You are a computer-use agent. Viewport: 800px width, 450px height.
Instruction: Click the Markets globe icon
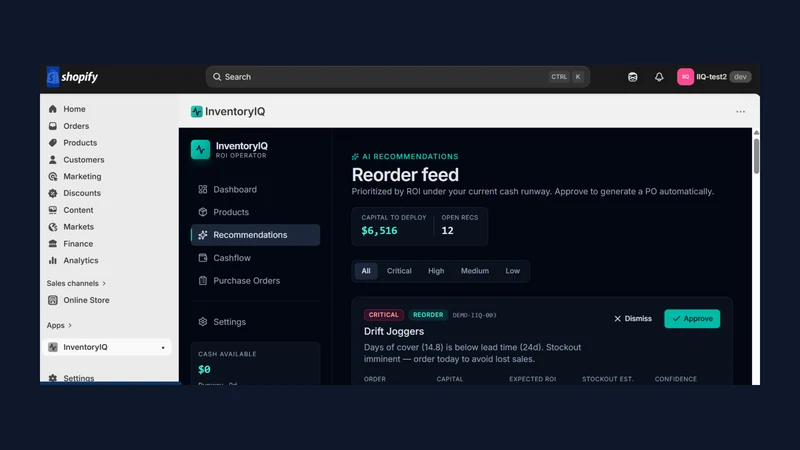coord(53,227)
